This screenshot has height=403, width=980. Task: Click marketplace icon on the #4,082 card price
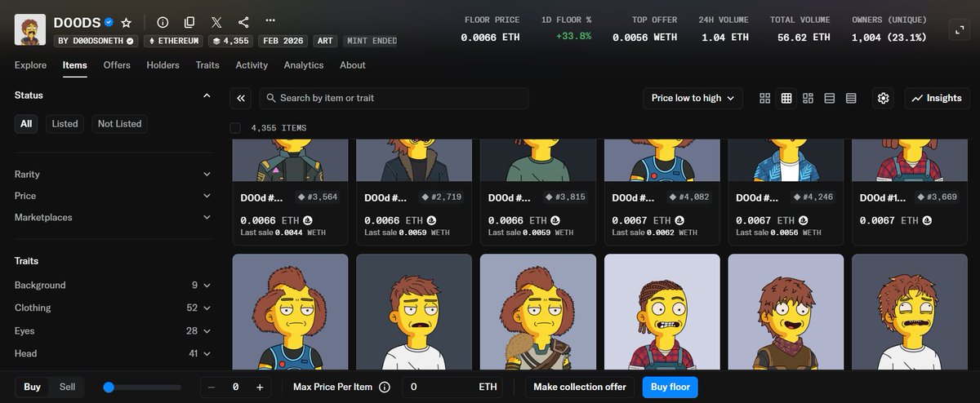(679, 220)
